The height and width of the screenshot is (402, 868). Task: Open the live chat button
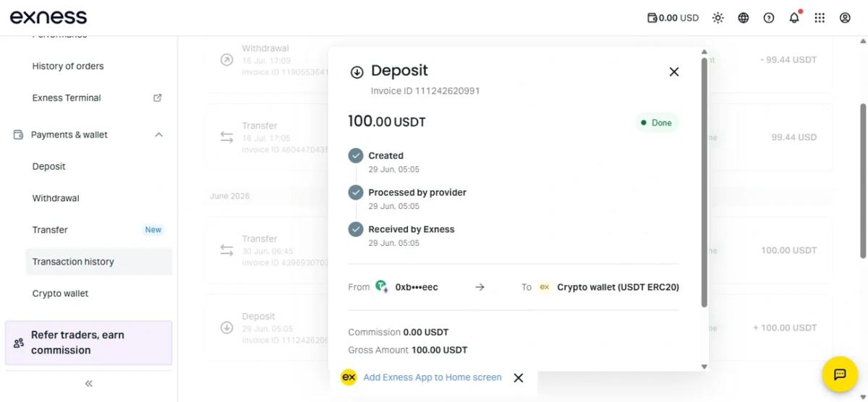click(840, 375)
